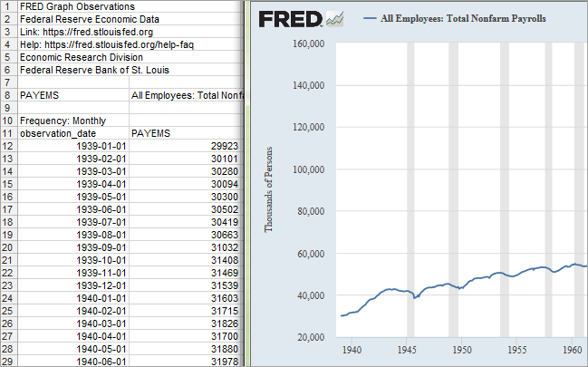The height and width of the screenshot is (367, 588).
Task: Select the date cell 1940-06-01
Action: 73,362
